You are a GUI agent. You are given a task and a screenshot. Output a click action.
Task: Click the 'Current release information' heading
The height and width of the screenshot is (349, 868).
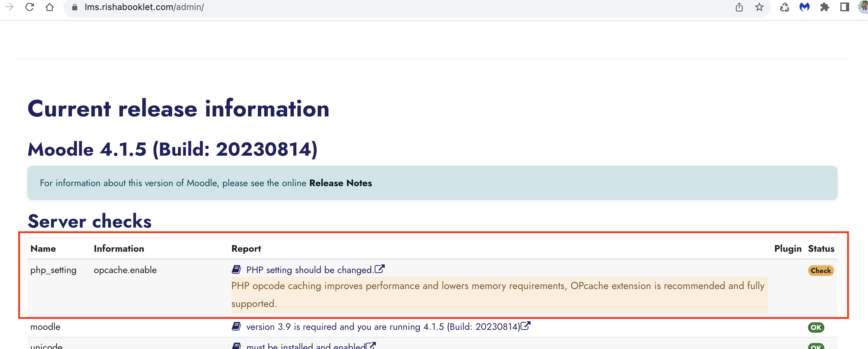(x=178, y=109)
